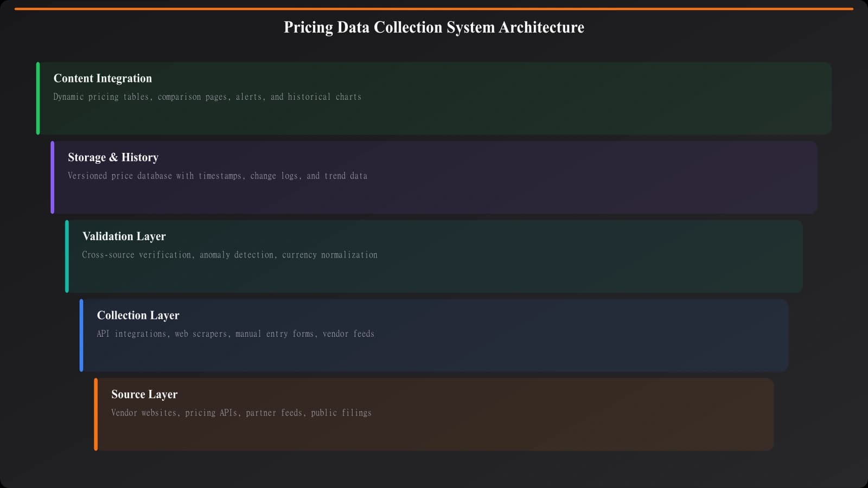Image resolution: width=868 pixels, height=488 pixels.
Task: Toggle the Validation Layer card selection
Action: (x=434, y=256)
